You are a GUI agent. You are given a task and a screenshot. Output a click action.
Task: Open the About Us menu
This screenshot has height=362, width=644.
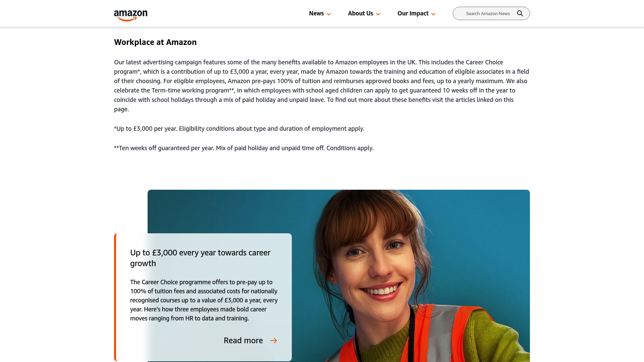(x=361, y=13)
